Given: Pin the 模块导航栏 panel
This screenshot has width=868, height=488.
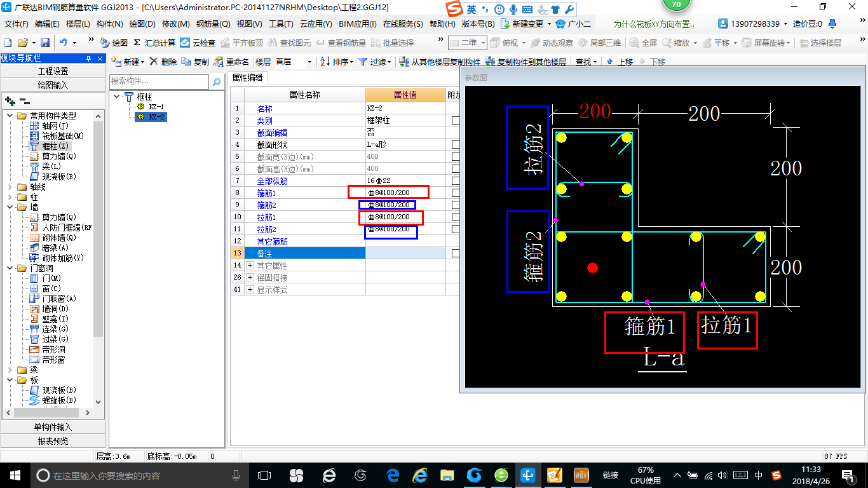Looking at the screenshot, I should click(88, 58).
